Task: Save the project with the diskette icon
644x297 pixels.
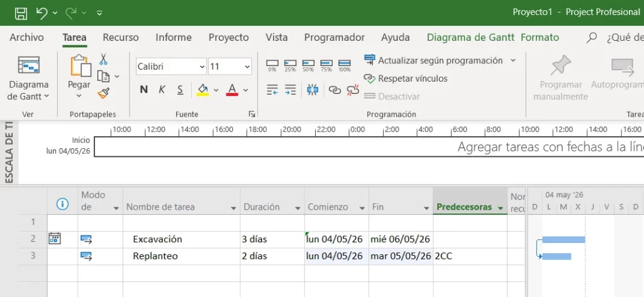Action: pyautogui.click(x=21, y=13)
